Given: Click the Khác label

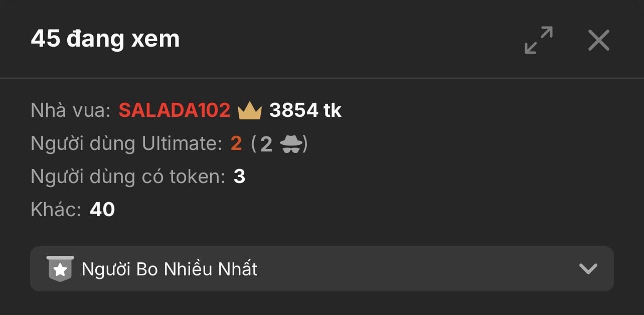Looking at the screenshot, I should pyautogui.click(x=56, y=210).
